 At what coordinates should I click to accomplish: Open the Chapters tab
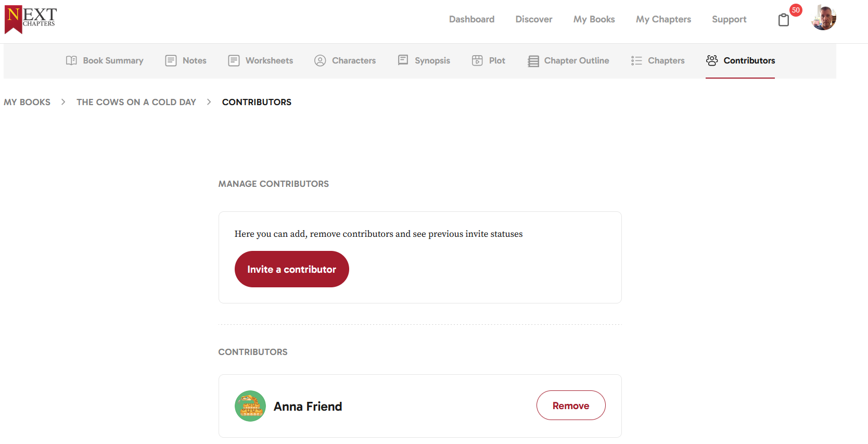[x=658, y=60]
